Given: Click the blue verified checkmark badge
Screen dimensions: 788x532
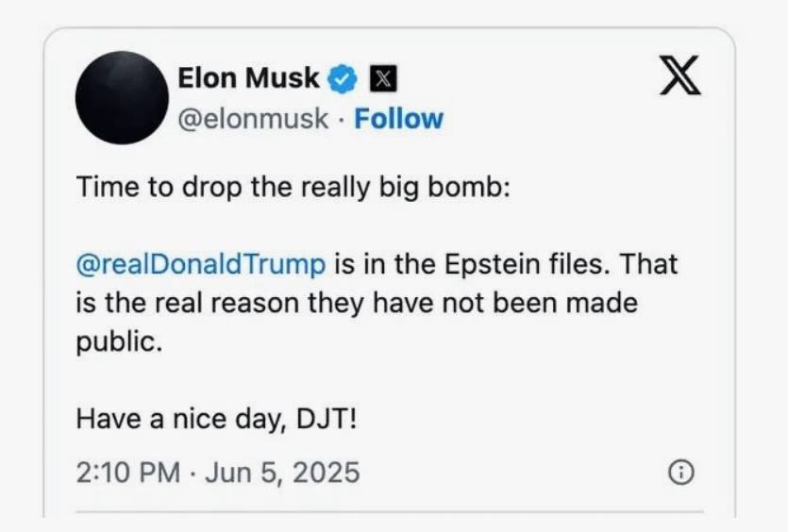Looking at the screenshot, I should [x=342, y=80].
